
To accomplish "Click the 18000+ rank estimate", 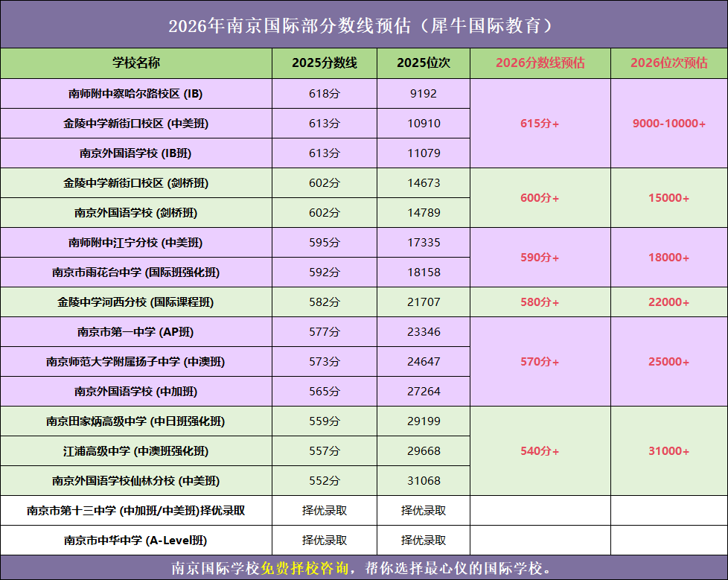I will coord(669,258).
